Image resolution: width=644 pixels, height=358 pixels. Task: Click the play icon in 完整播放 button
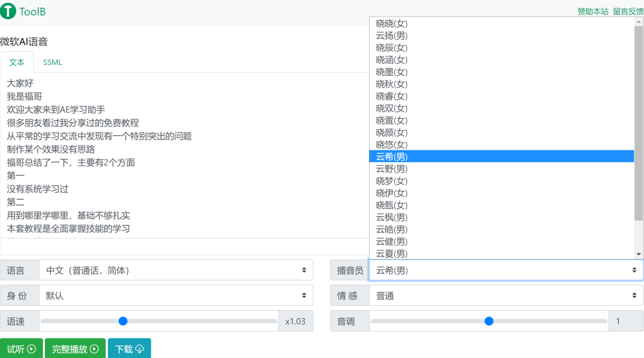pyautogui.click(x=94, y=349)
